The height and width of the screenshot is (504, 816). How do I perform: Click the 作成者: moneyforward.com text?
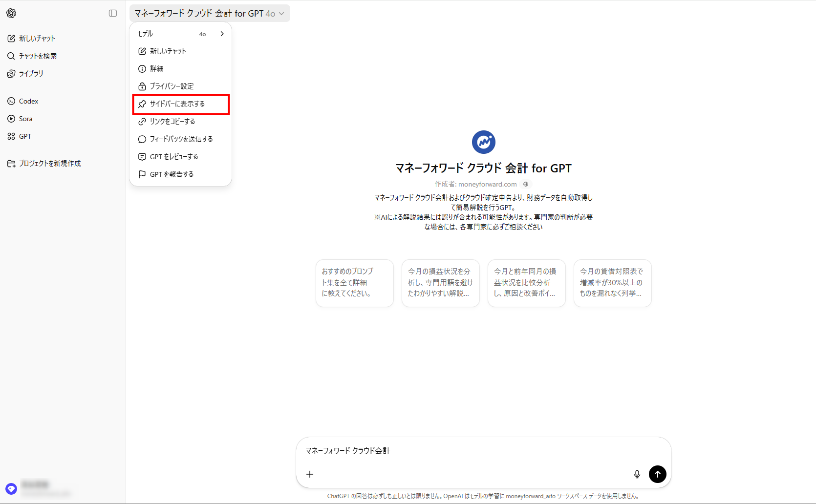476,184
